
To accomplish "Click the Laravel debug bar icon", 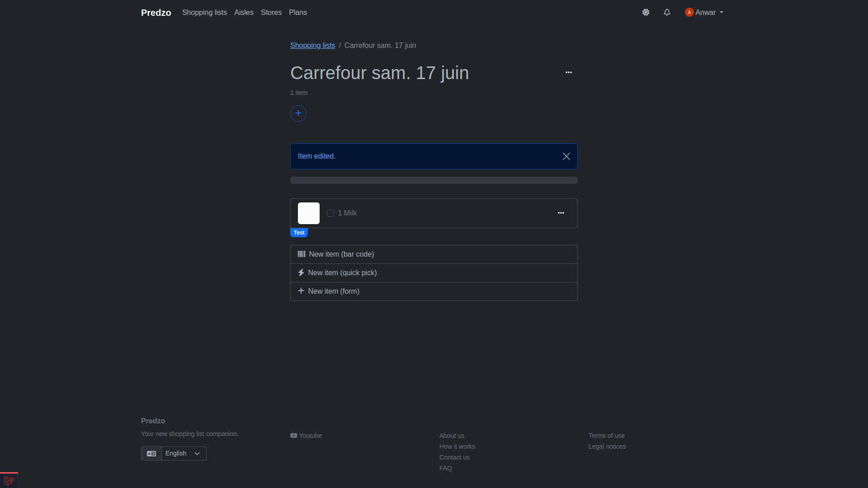I will 9,480.
